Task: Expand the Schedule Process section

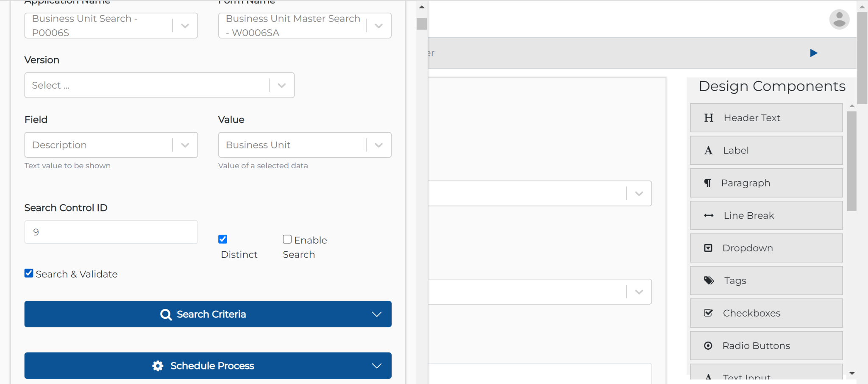Action: click(x=207, y=365)
